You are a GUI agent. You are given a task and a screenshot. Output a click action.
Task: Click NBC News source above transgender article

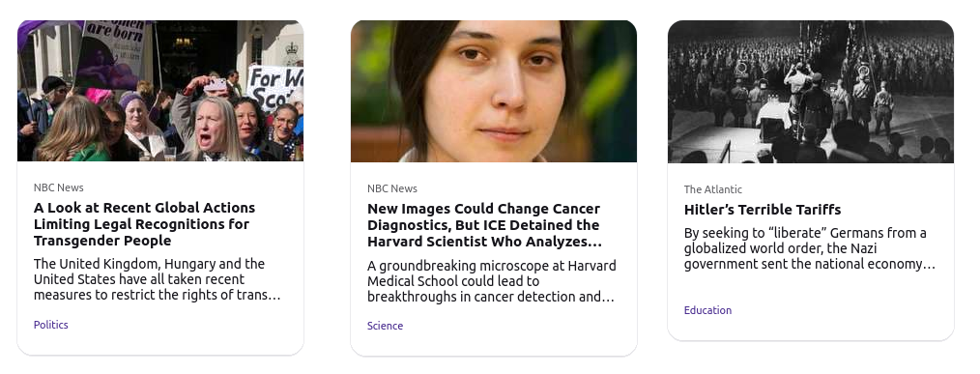pos(59,187)
